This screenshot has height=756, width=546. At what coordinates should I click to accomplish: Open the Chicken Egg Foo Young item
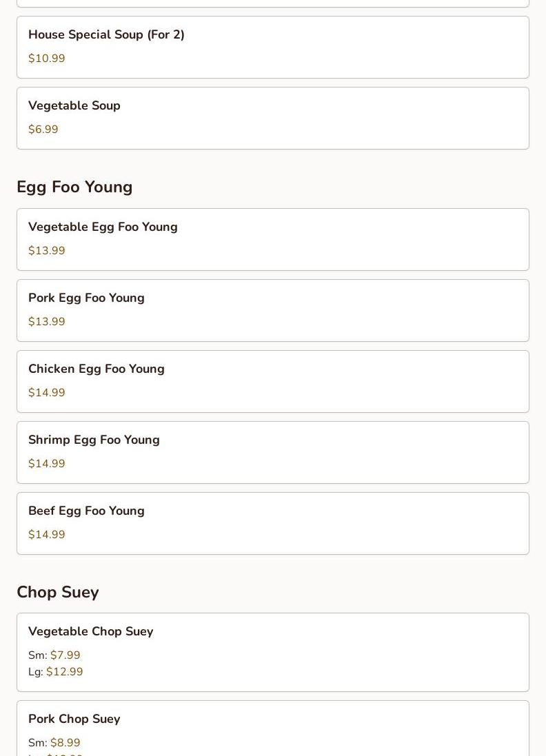click(97, 369)
